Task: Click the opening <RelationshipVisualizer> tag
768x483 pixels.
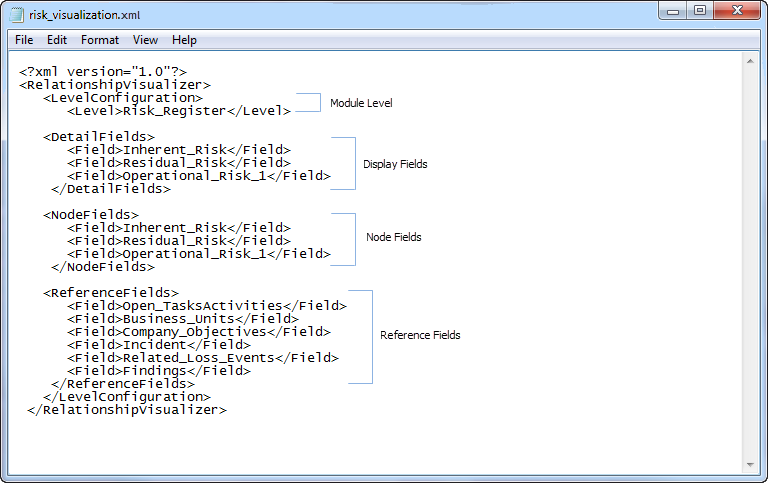Action: 115,85
